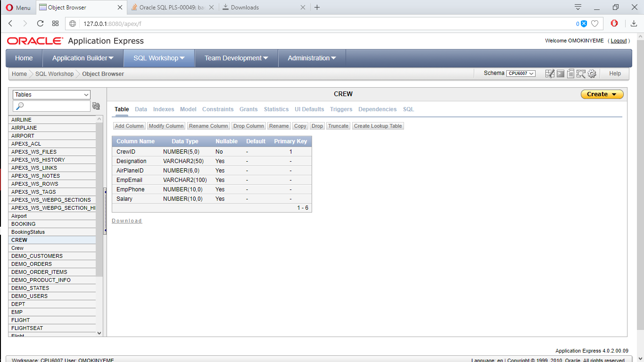The image size is (644, 362).
Task: Expand the Tables object type dropdown
Action: [51, 95]
